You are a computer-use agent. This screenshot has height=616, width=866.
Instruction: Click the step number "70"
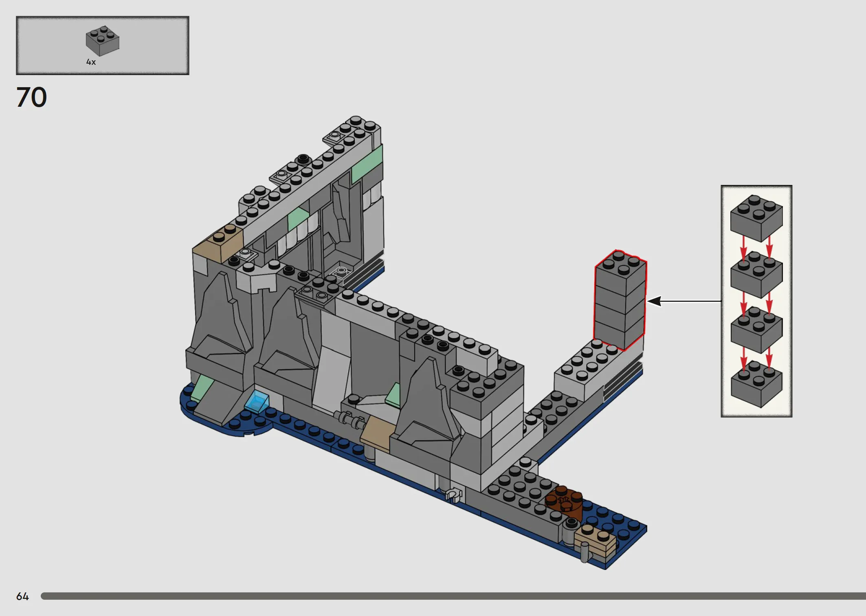point(32,97)
